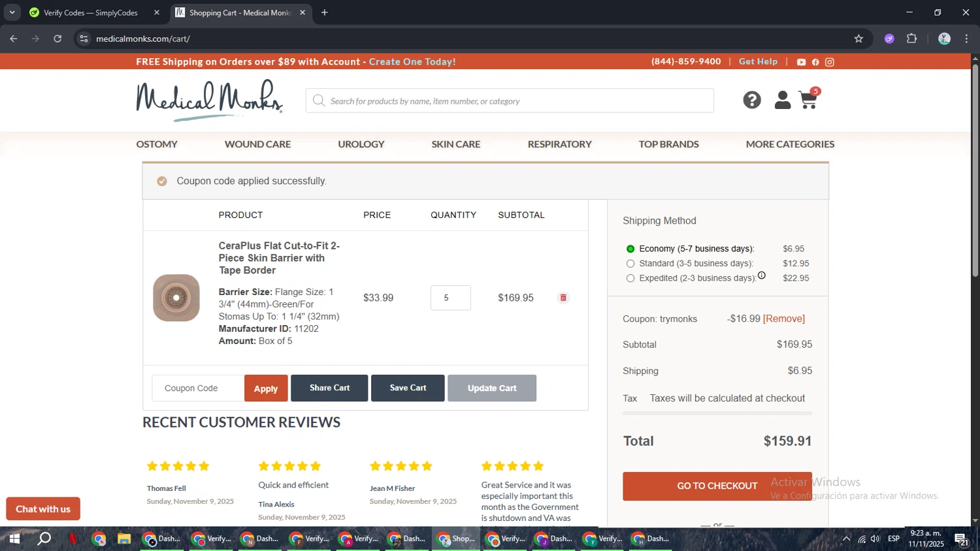Viewport: 980px width, 551px height.
Task: Click the CeraPlus skin barrier thumbnail
Action: (176, 298)
